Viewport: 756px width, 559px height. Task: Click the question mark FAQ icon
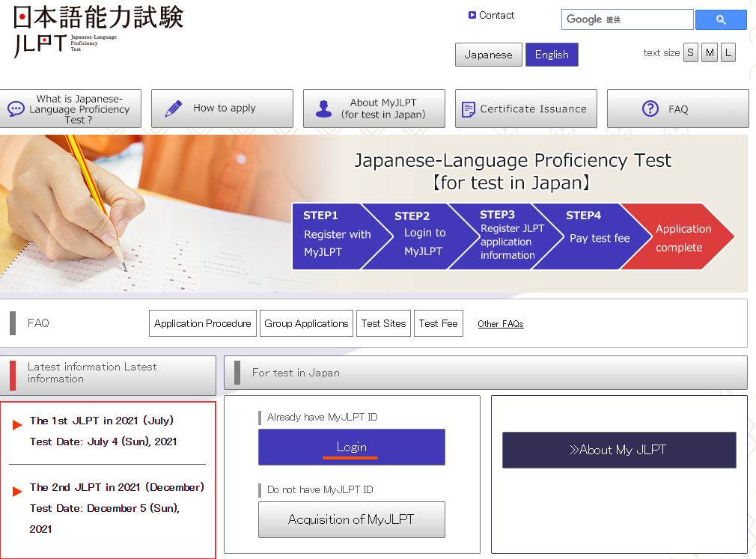pos(650,109)
